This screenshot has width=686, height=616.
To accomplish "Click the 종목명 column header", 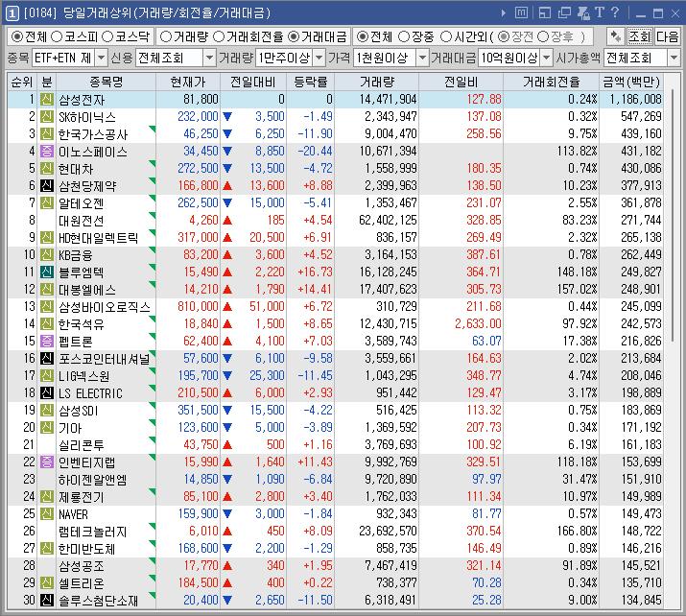I will (106, 82).
